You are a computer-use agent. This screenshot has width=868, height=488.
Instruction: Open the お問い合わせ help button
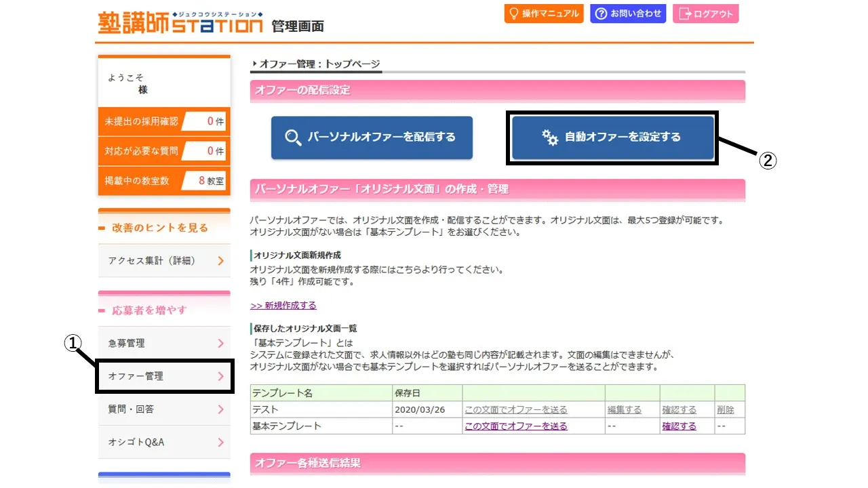pyautogui.click(x=628, y=14)
